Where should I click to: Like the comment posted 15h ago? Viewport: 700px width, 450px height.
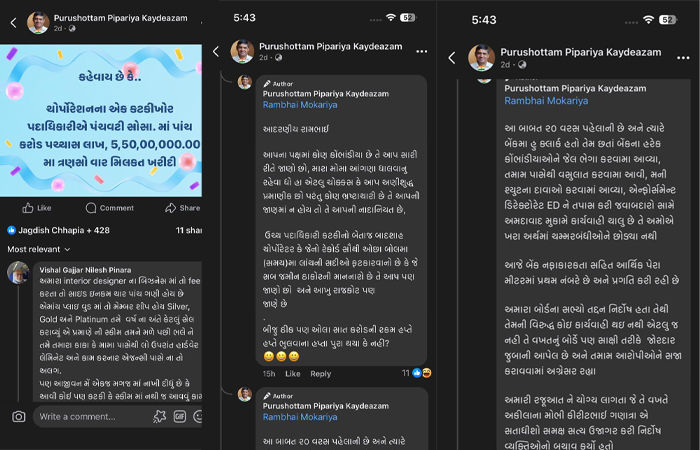292,374
